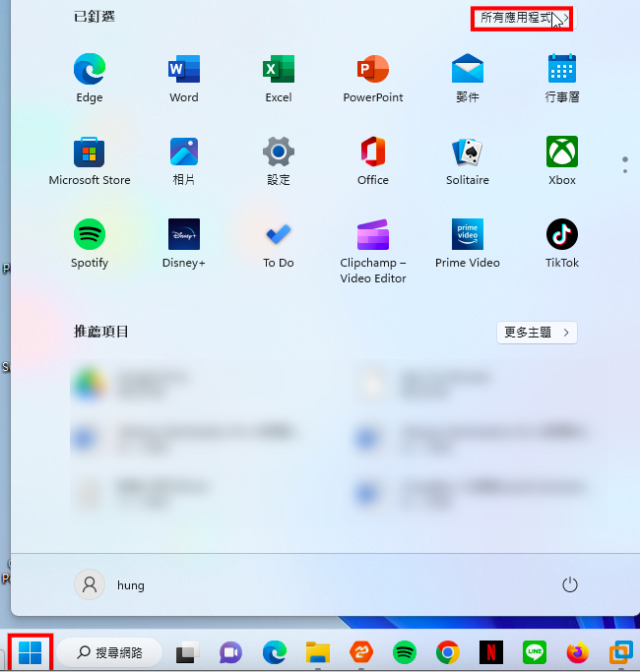The height and width of the screenshot is (672, 640).
Task: Open Microsoft Store app
Action: coord(90,160)
